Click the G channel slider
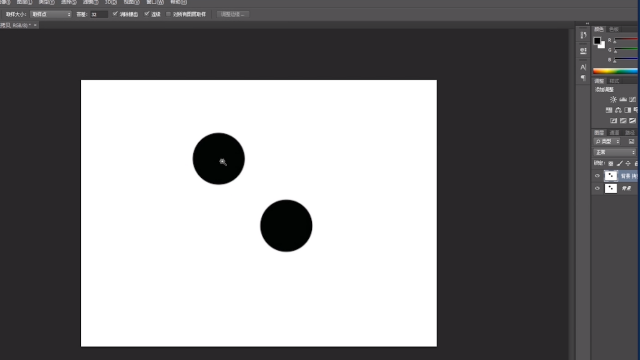The height and width of the screenshot is (360, 640). [x=626, y=50]
